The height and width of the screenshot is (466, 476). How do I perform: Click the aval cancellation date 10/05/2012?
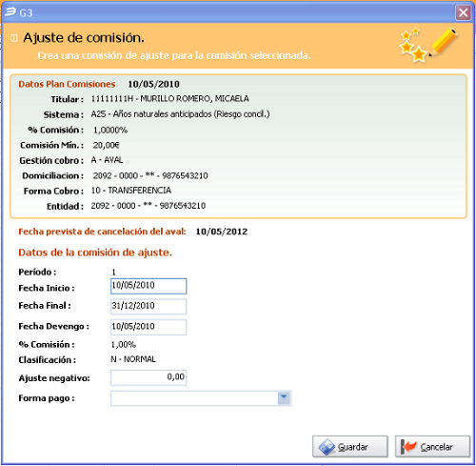click(x=222, y=232)
